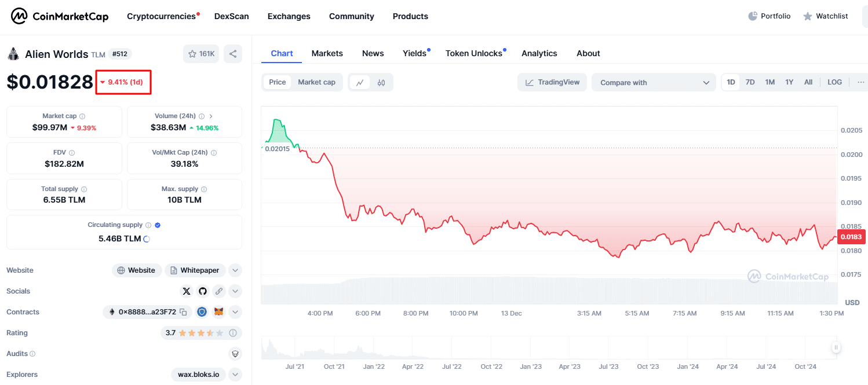Switch chart to candlestick view
The image size is (868, 385).
381,82
